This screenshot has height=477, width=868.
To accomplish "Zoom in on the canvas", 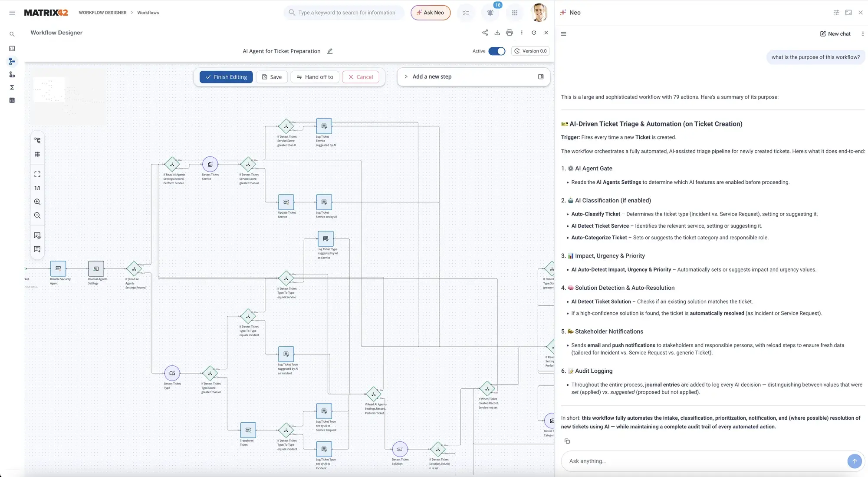I will (x=37, y=202).
